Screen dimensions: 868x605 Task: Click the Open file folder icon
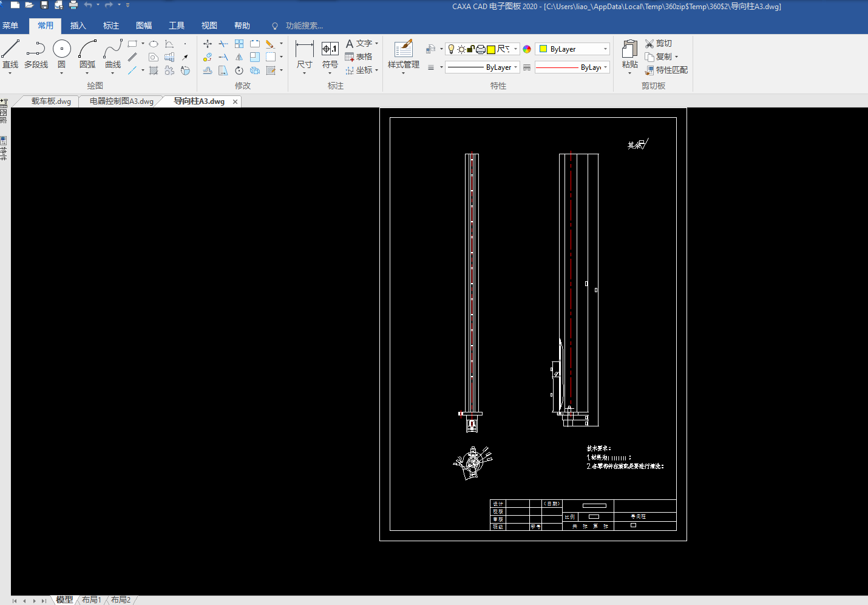pyautogui.click(x=29, y=5)
